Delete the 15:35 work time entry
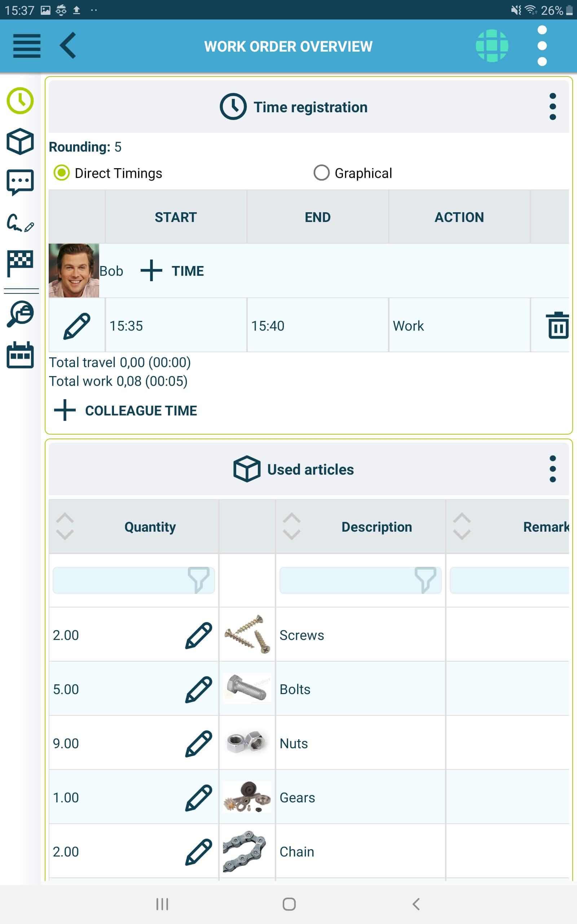Screen dimensions: 577x924 point(558,325)
